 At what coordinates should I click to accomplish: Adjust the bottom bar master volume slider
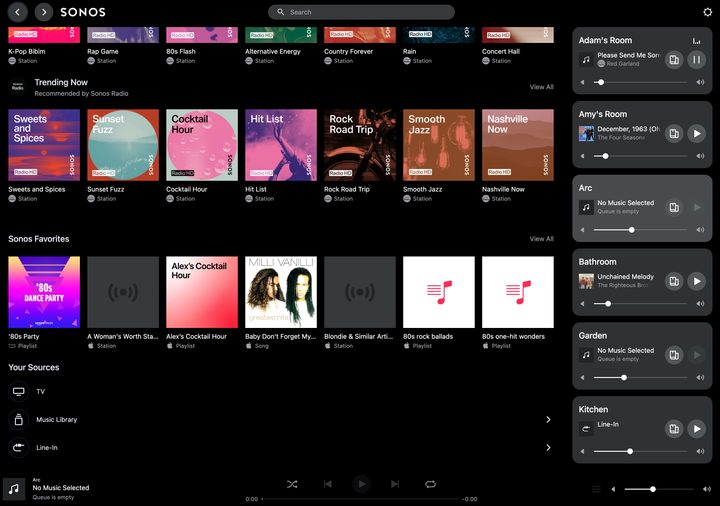[659, 489]
